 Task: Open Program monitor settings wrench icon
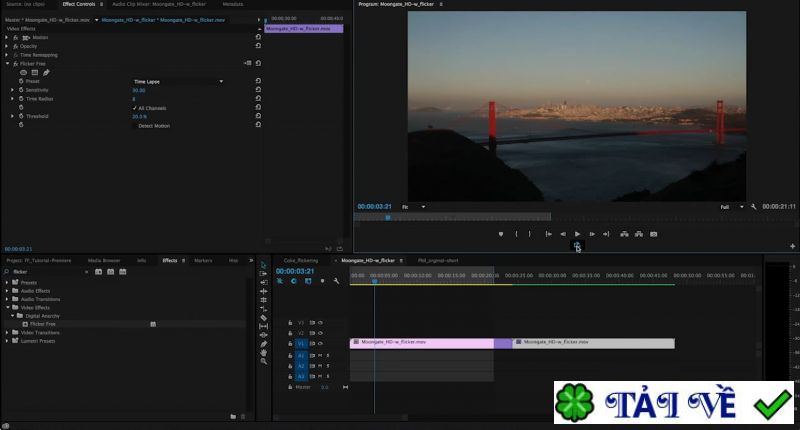tap(753, 206)
